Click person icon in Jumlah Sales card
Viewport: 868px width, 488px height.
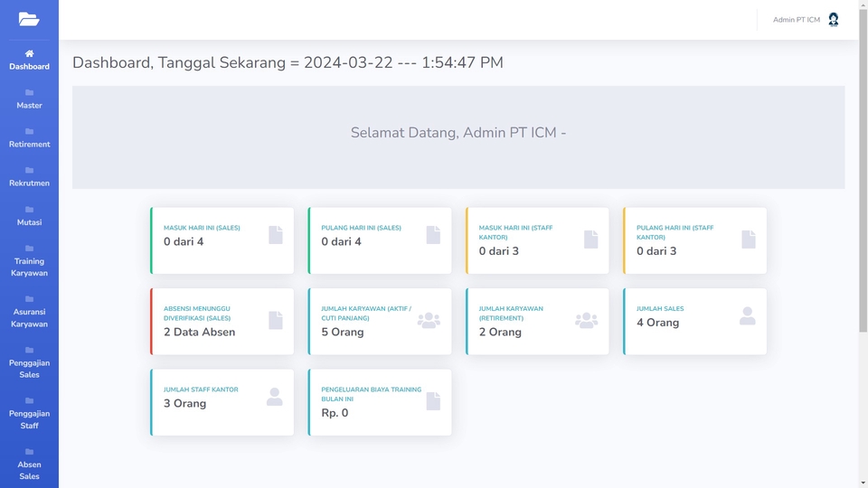pos(747,316)
